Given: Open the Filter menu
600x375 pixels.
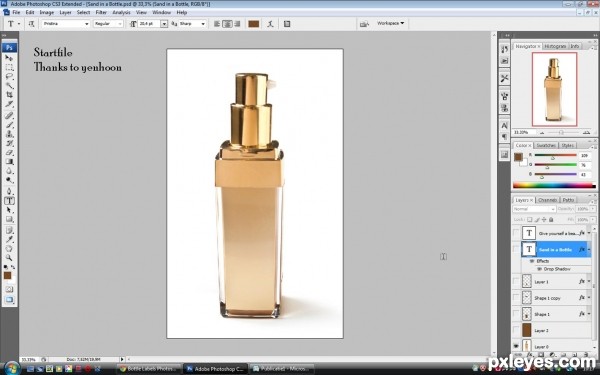Looking at the screenshot, I should [101, 12].
